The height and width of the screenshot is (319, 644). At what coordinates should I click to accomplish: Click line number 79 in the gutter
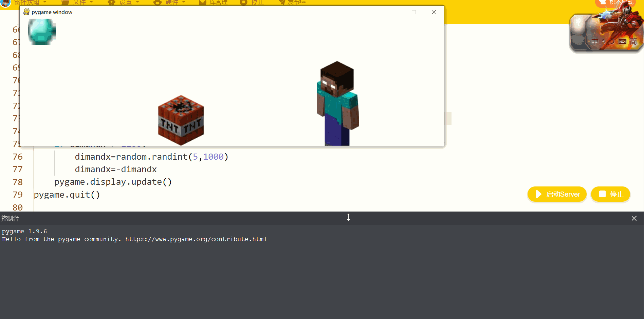click(x=18, y=195)
